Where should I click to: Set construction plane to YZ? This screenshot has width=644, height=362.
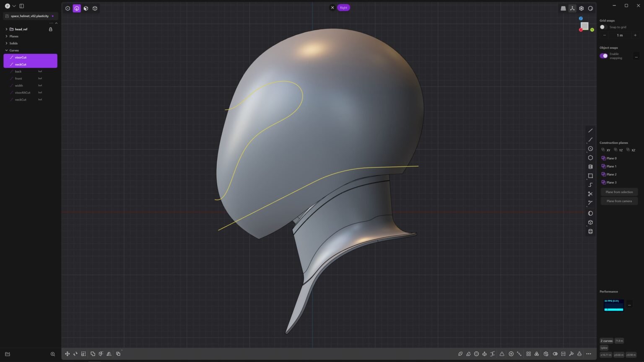[618, 150]
